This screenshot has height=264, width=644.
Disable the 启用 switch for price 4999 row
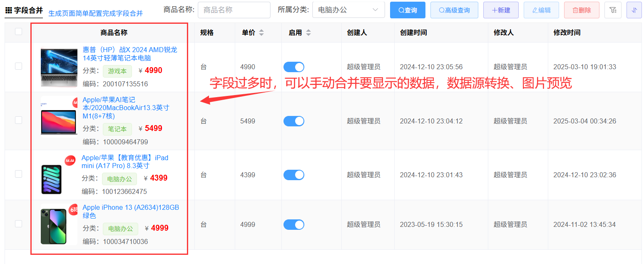click(294, 225)
